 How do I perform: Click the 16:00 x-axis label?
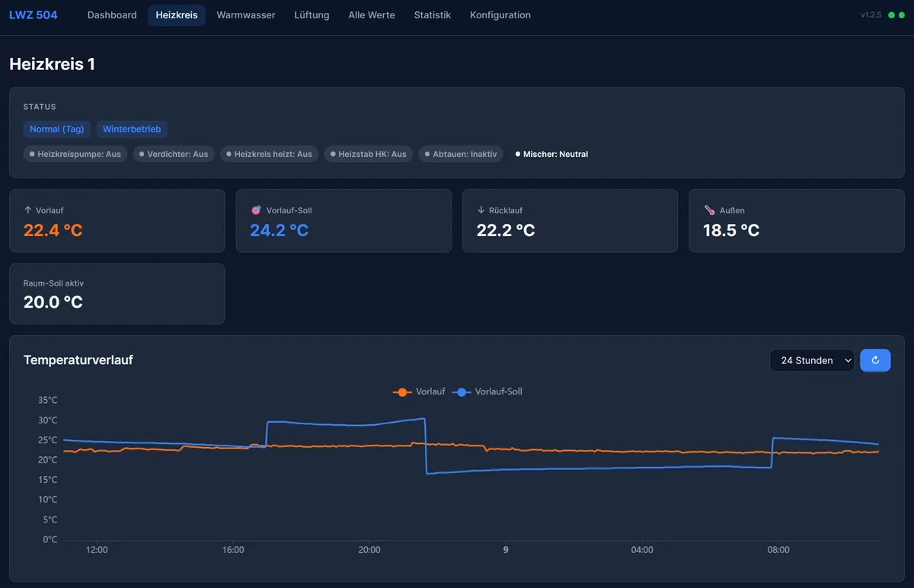233,550
